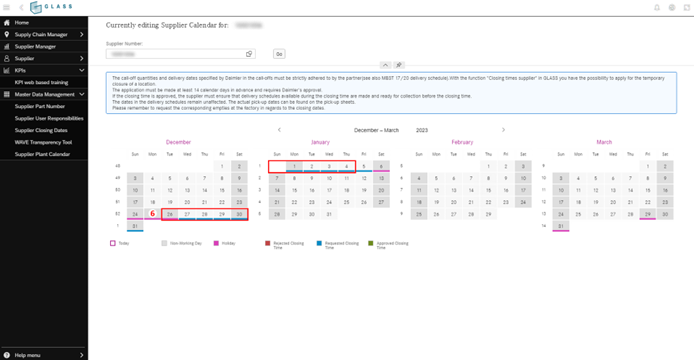Open the hamburger menu icon

pyautogui.click(x=7, y=8)
